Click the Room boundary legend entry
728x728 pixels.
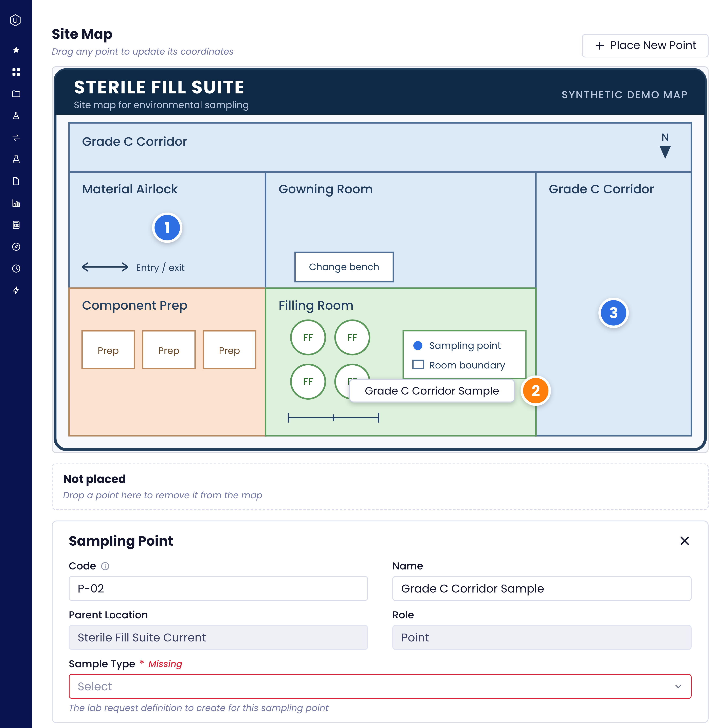(459, 365)
